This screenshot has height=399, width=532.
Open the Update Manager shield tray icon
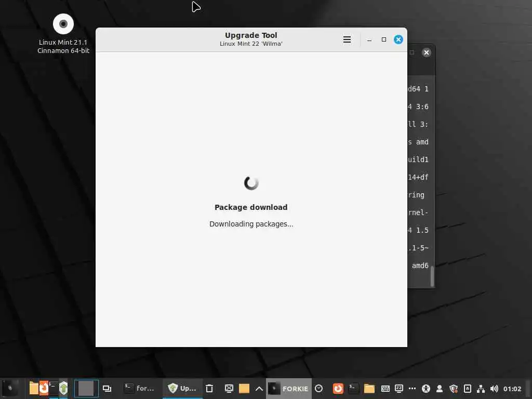454,389
